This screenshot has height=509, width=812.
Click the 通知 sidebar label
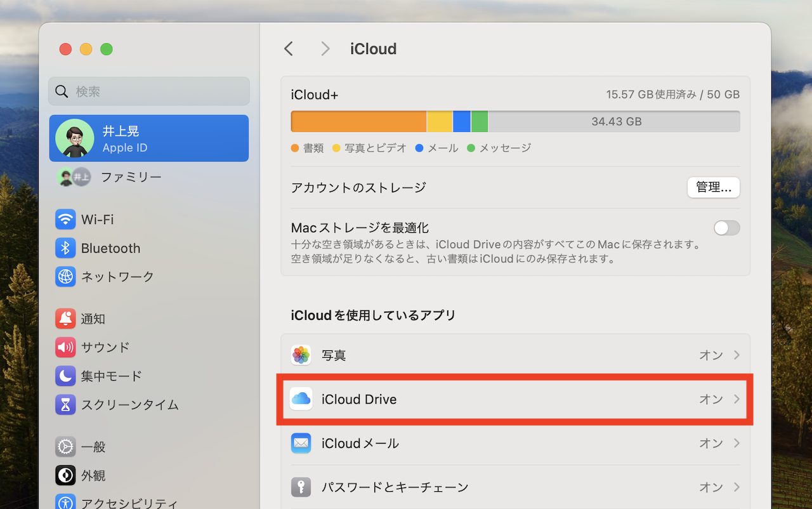(x=93, y=319)
